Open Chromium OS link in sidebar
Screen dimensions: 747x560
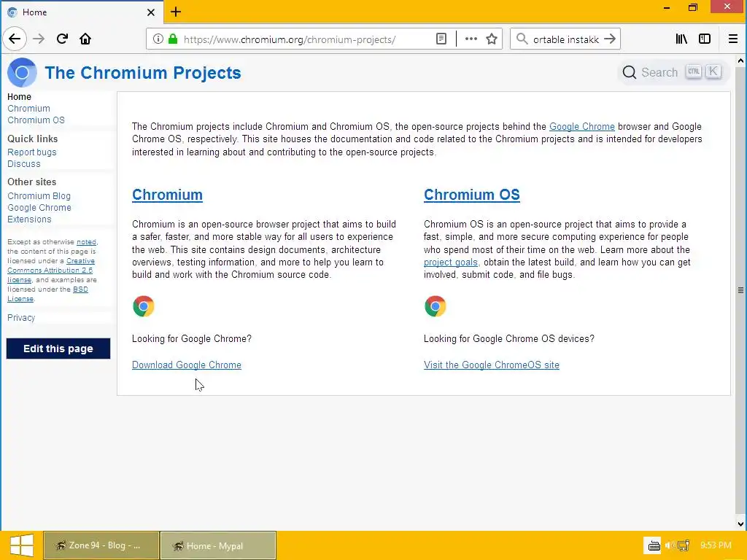coord(36,120)
